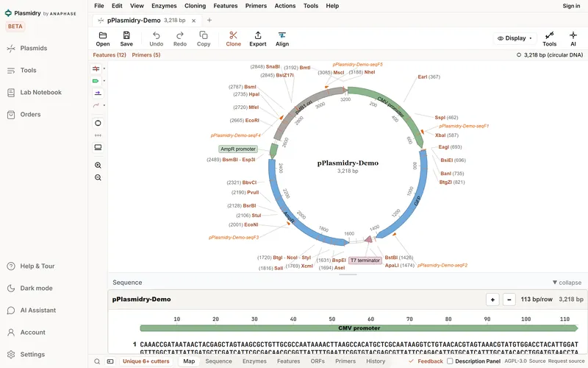Expand the feature icon dropdown arrow
The height and width of the screenshot is (368, 588).
coord(104,81)
